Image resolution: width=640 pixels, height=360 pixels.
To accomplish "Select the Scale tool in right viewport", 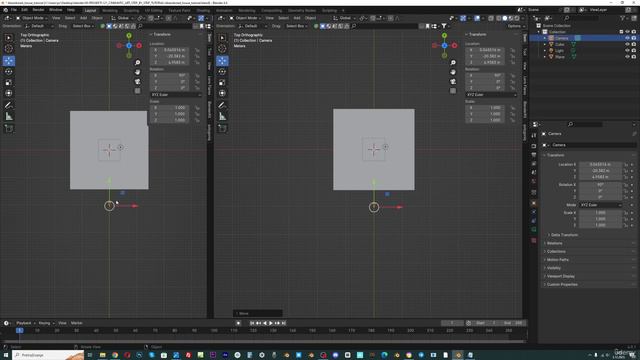I will pyautogui.click(x=222, y=82).
